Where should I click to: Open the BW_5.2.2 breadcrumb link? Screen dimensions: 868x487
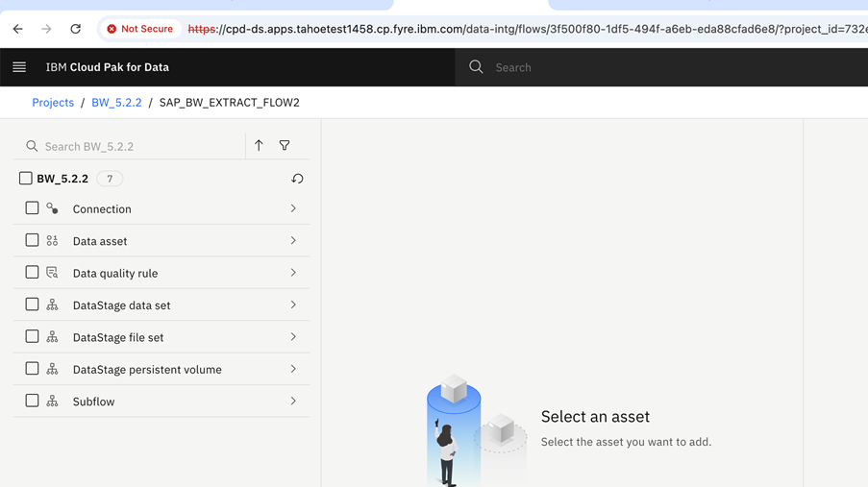point(116,103)
